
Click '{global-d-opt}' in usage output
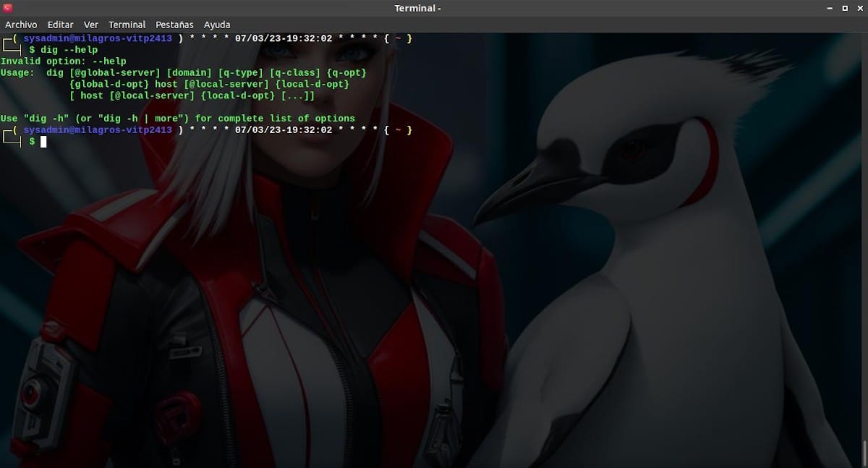point(109,85)
